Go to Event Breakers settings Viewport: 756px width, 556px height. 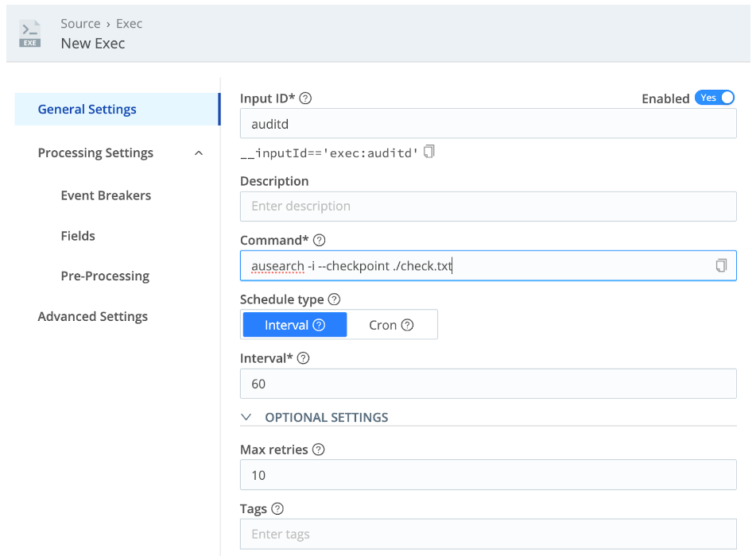pos(106,195)
